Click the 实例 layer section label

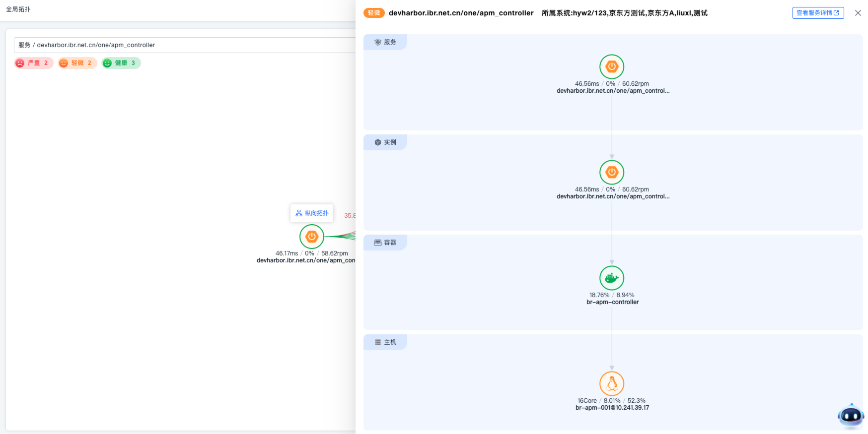tap(385, 142)
